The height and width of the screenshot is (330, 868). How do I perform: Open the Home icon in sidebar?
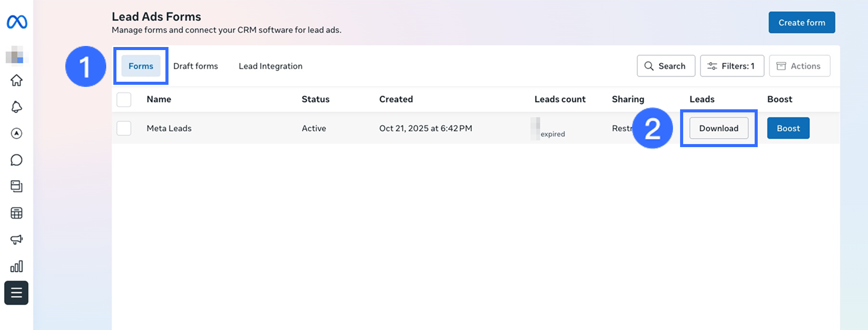[x=17, y=80]
